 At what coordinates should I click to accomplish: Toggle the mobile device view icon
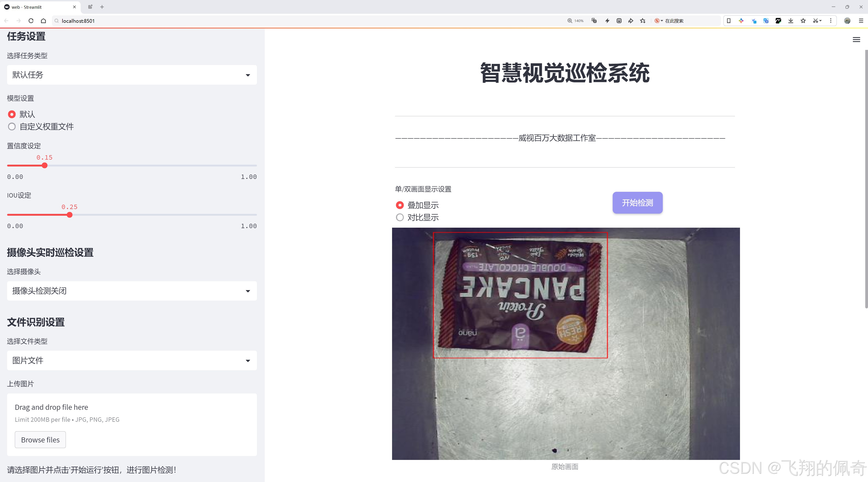(x=729, y=21)
